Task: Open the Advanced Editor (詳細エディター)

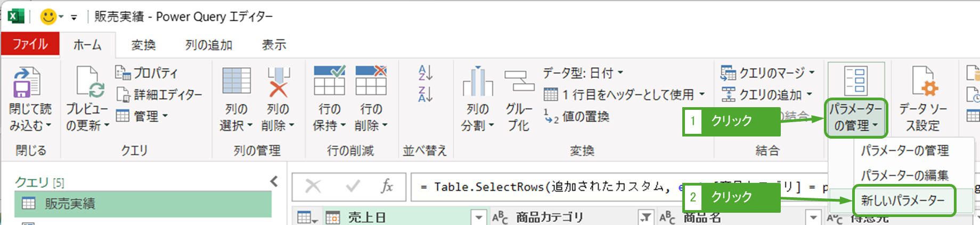Action: pos(159,95)
